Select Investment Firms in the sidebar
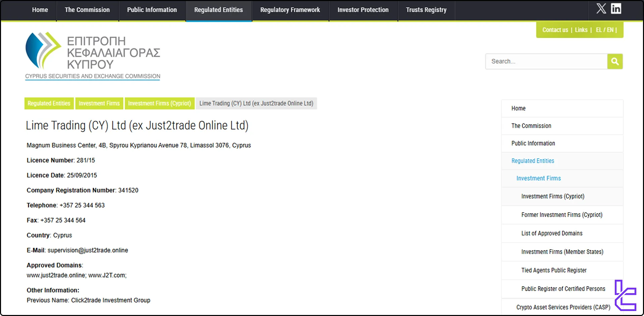Viewport: 644px width, 316px height. pos(562,178)
